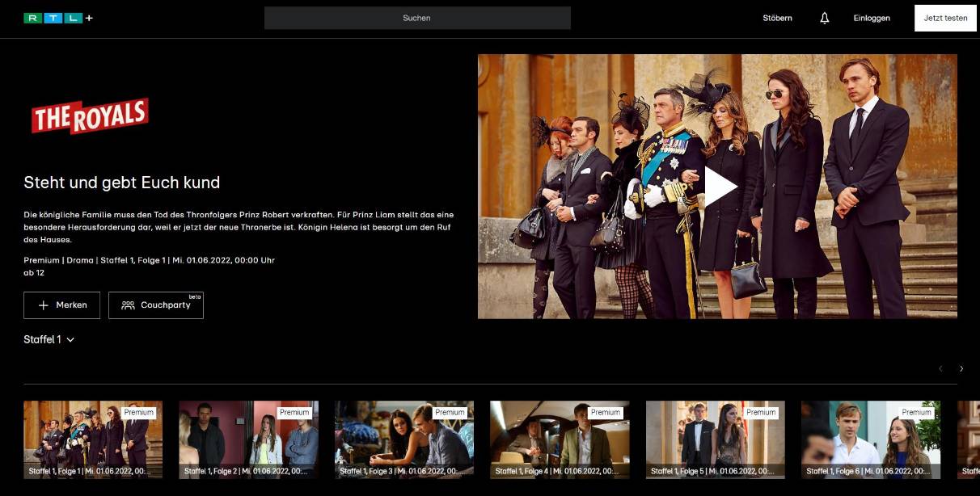
Task: Add the show with the Merken button
Action: point(62,305)
